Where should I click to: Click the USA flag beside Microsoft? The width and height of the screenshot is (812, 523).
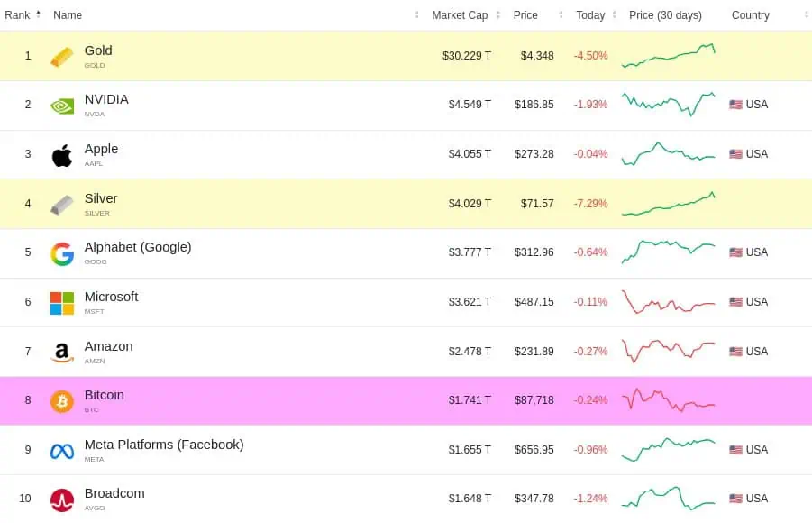coord(735,302)
